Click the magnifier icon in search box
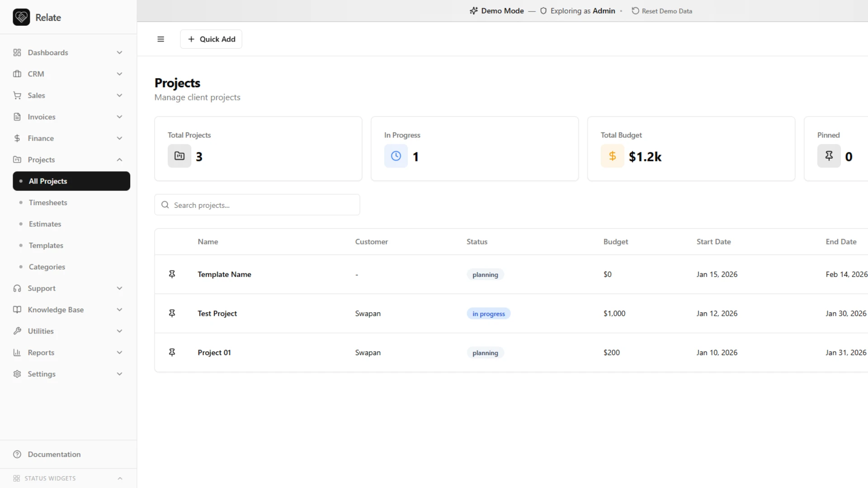This screenshot has width=868, height=488. pos(165,205)
